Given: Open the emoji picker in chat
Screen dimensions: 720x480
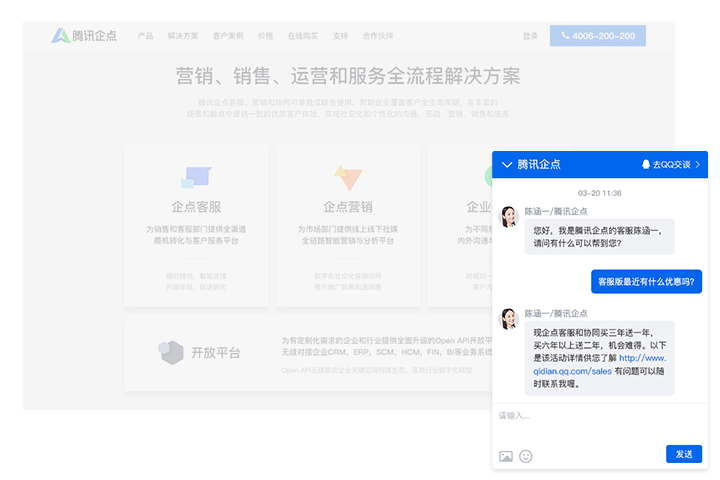Looking at the screenshot, I should (x=526, y=456).
